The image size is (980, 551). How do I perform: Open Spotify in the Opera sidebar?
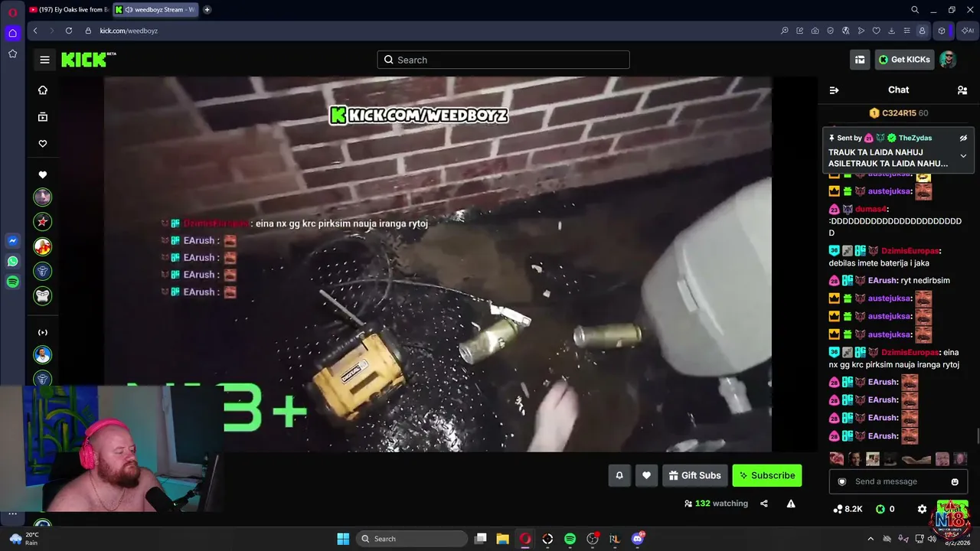pyautogui.click(x=12, y=282)
